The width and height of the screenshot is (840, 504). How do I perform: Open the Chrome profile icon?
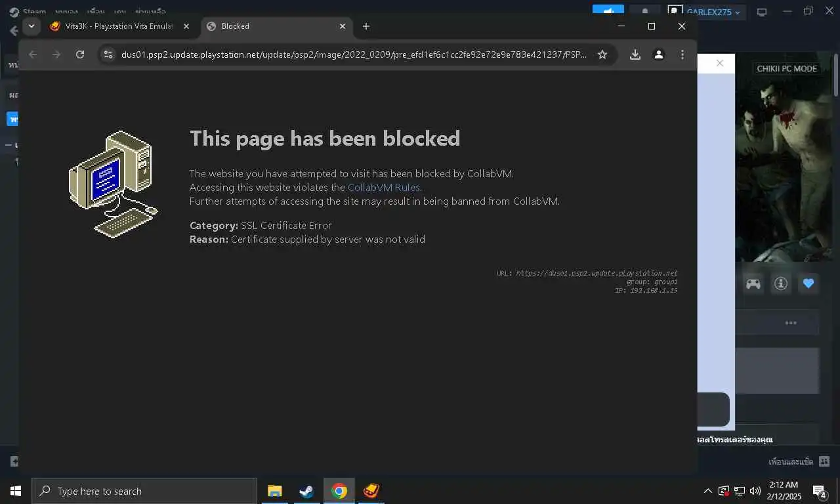(x=659, y=54)
